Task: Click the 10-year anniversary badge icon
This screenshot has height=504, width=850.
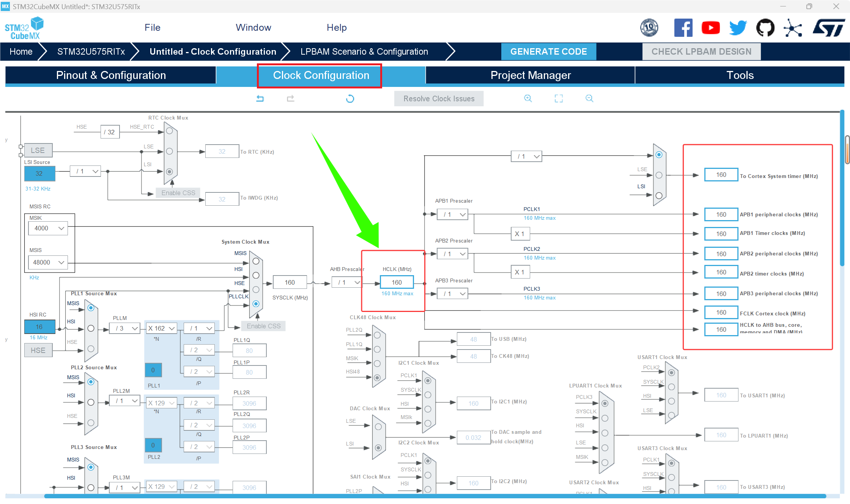Action: coord(649,28)
